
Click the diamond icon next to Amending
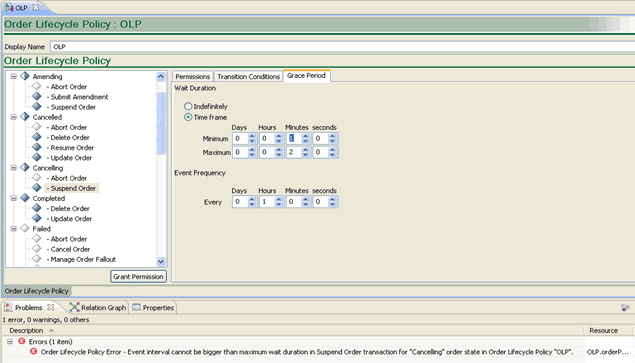coord(25,76)
